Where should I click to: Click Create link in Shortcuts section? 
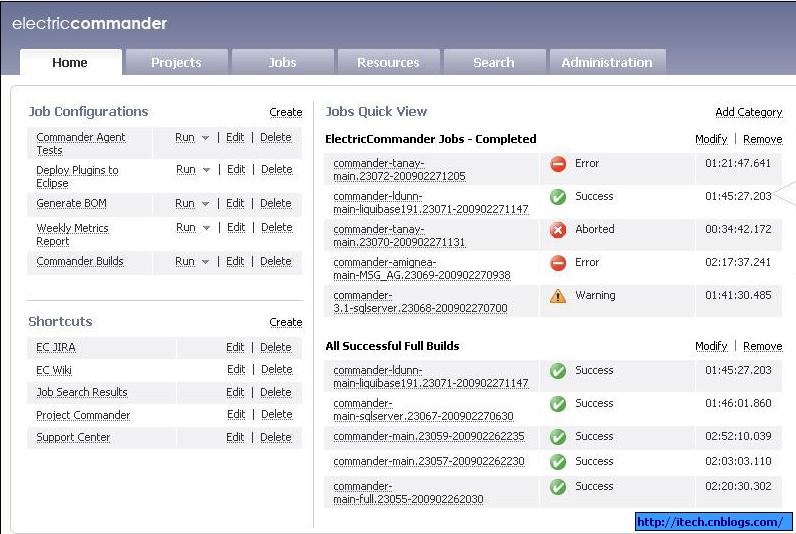[x=286, y=322]
